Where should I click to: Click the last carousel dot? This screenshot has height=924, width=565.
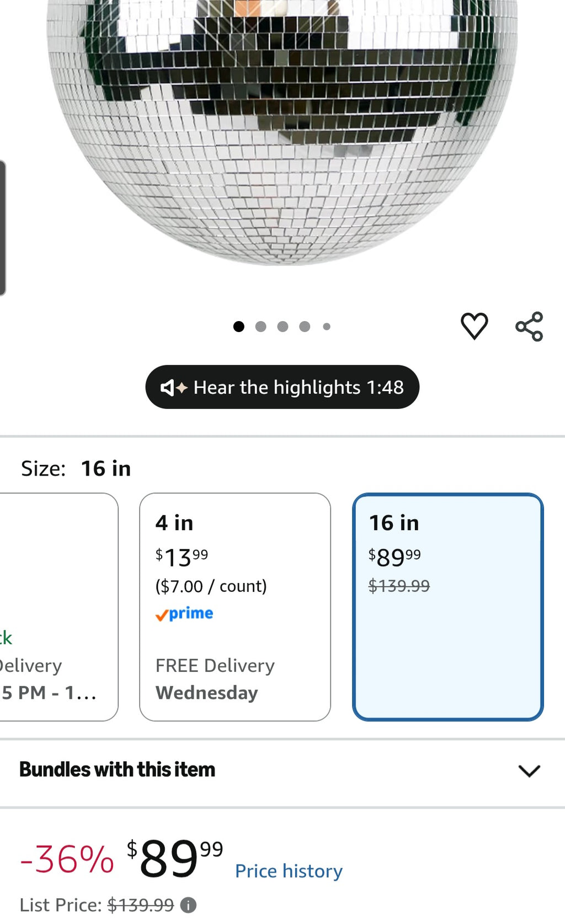coord(327,326)
